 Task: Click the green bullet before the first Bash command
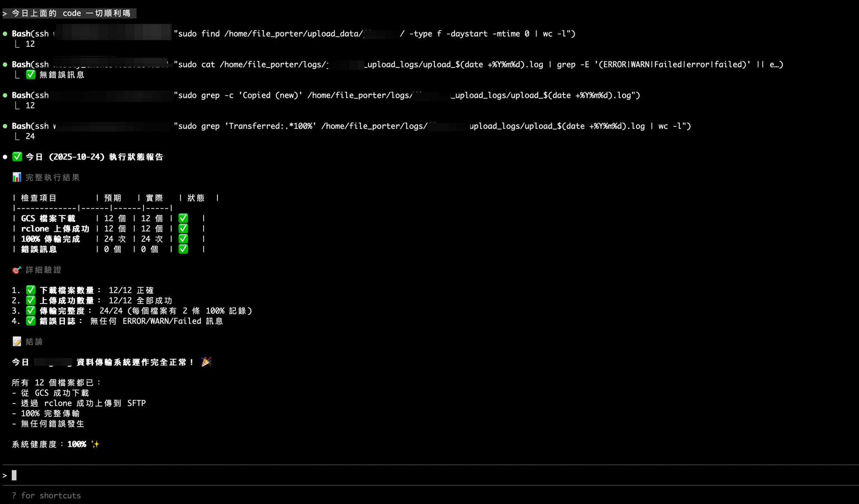(x=5, y=33)
